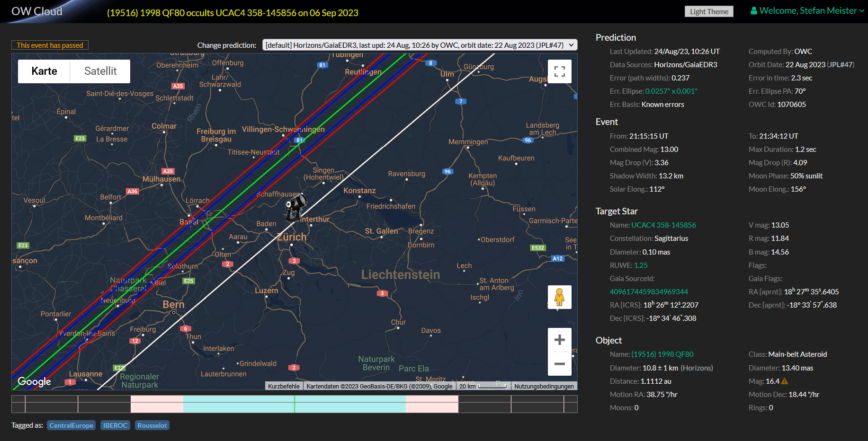The height and width of the screenshot is (441, 868).
Task: Open the CentralEurope tag
Action: point(71,425)
